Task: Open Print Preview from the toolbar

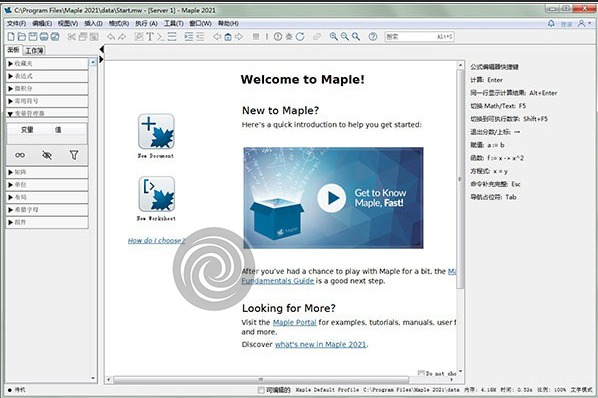Action: coord(55,37)
